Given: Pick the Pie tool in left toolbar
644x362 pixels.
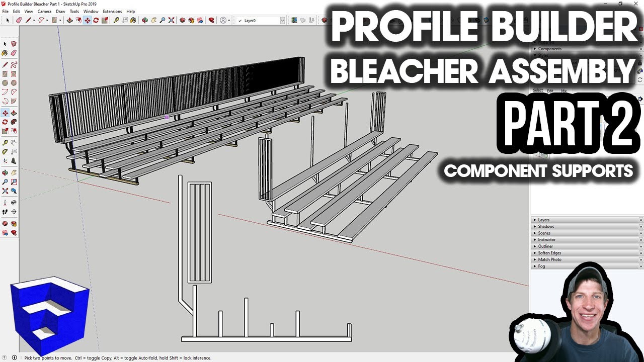Looking at the screenshot, I should [14, 101].
